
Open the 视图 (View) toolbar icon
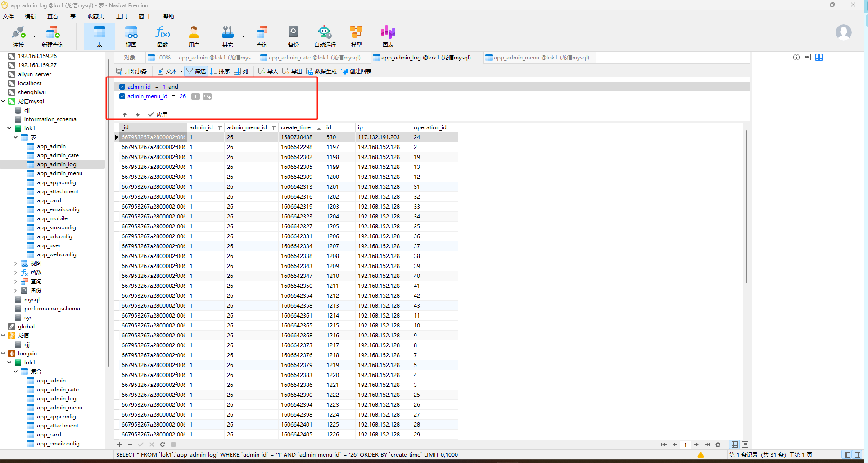pyautogui.click(x=131, y=36)
